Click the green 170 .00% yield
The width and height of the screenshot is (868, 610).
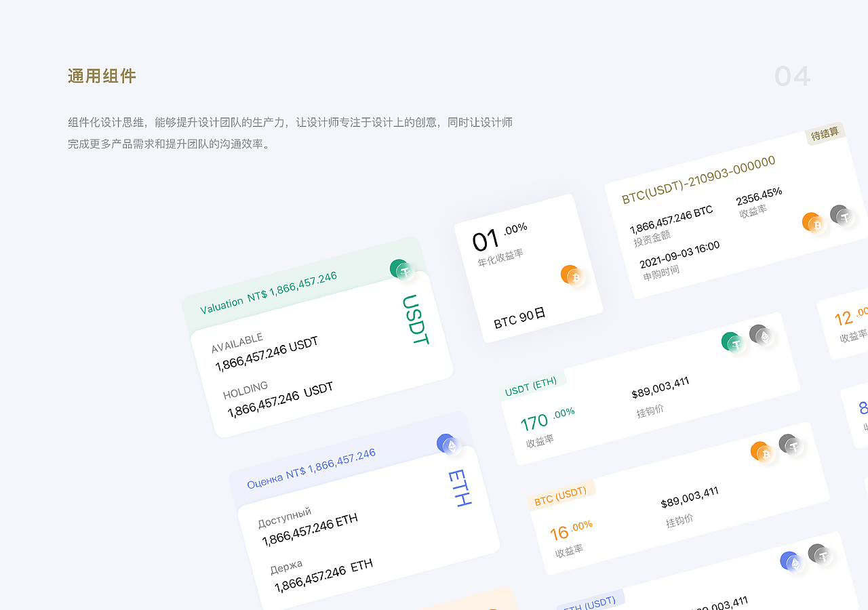tap(548, 418)
